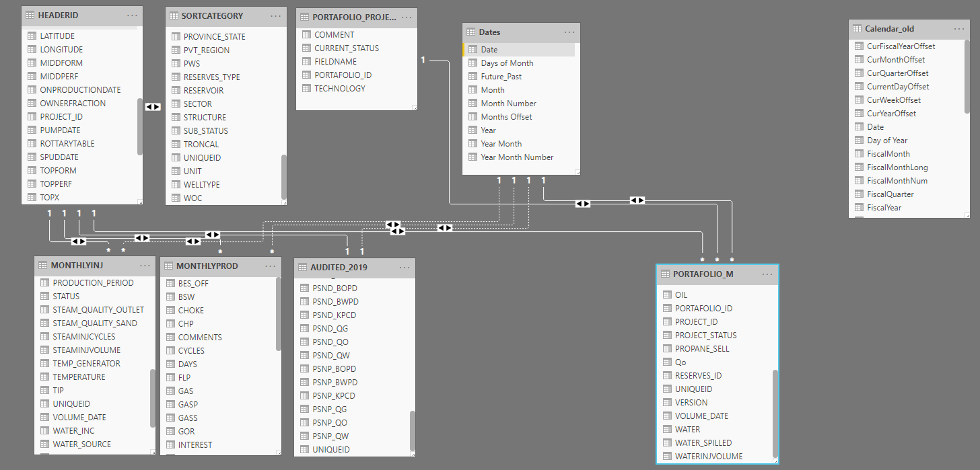The image size is (980, 470).
Task: Click the table icon beside HEADERID title
Action: (29, 15)
